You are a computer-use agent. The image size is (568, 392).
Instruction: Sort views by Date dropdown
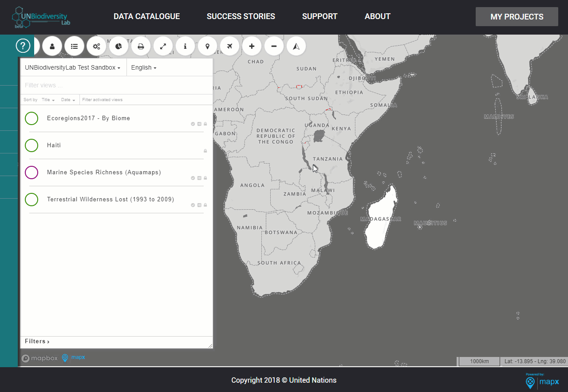[x=67, y=100]
